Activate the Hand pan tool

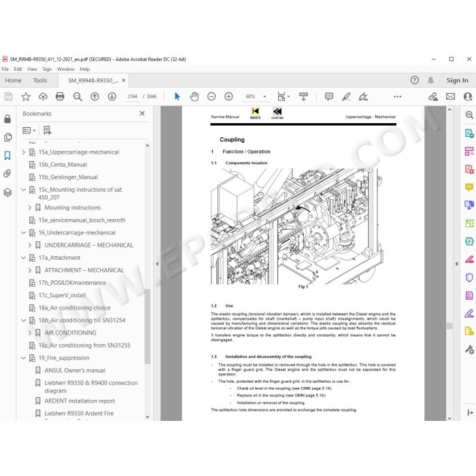click(x=194, y=97)
